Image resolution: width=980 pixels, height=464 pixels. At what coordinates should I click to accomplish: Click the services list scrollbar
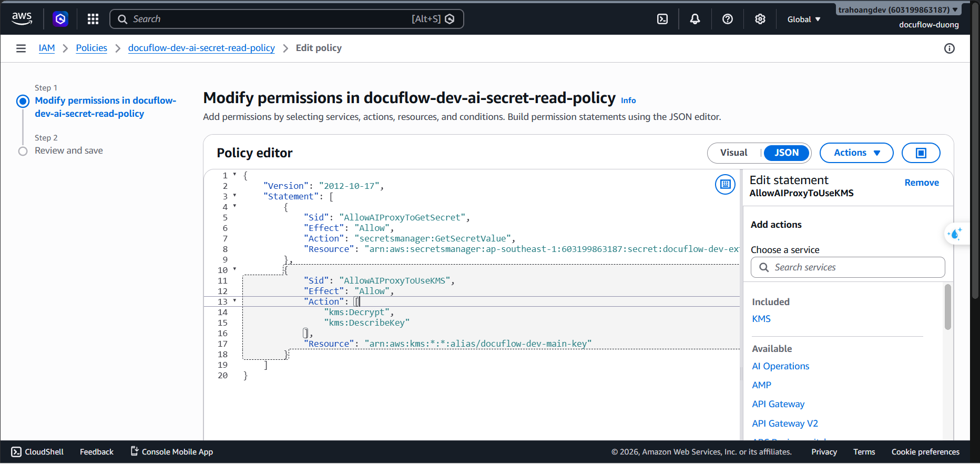(x=948, y=307)
